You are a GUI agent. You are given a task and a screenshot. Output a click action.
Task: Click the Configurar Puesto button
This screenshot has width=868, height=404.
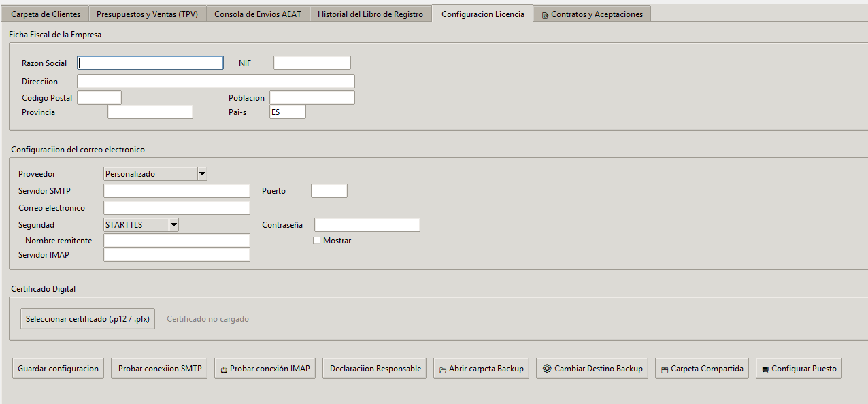click(x=799, y=369)
